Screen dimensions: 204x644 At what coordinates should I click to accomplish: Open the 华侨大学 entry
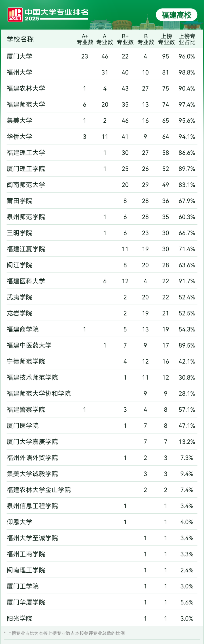(x=20, y=137)
